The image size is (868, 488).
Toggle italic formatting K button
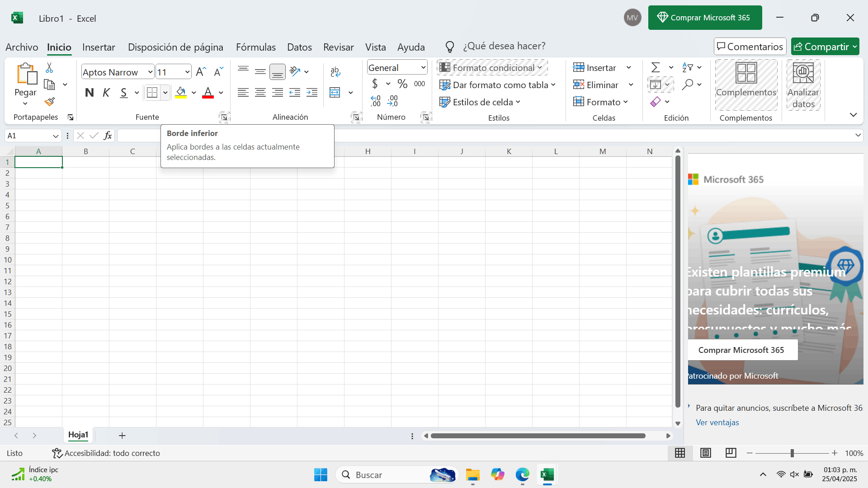(x=106, y=93)
